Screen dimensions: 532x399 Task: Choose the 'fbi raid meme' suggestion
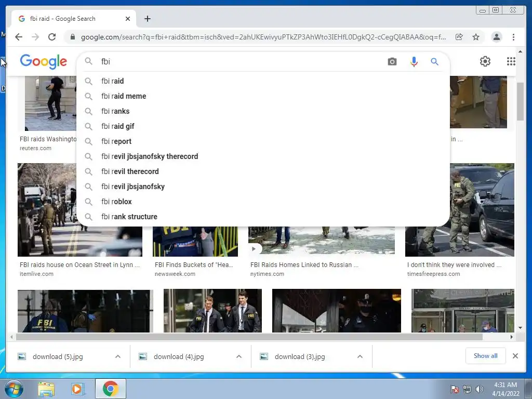(x=263, y=96)
